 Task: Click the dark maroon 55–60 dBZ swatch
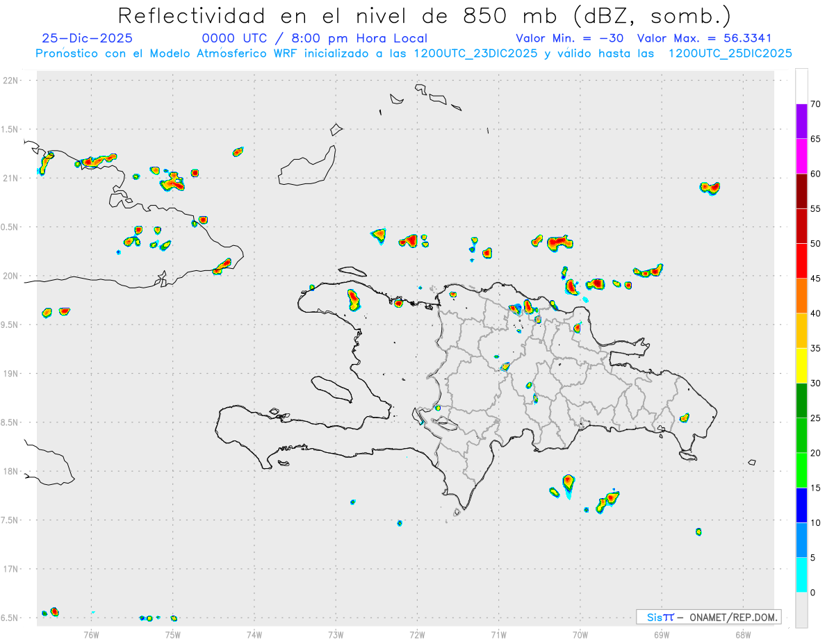coord(801,191)
